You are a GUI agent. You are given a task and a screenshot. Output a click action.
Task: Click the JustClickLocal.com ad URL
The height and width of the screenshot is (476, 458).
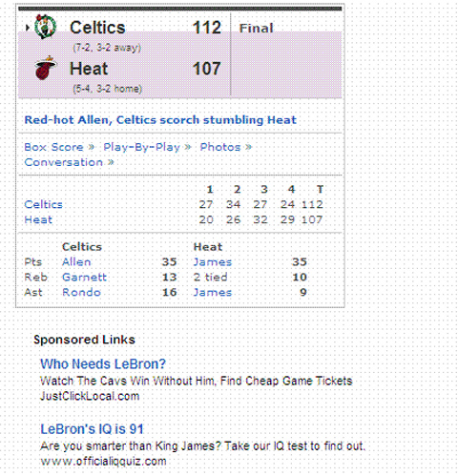[90, 396]
